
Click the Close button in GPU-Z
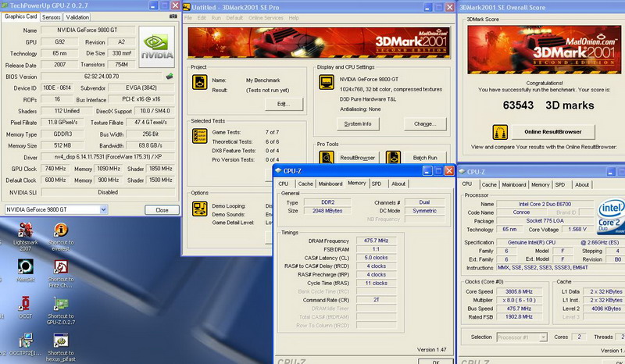(162, 209)
